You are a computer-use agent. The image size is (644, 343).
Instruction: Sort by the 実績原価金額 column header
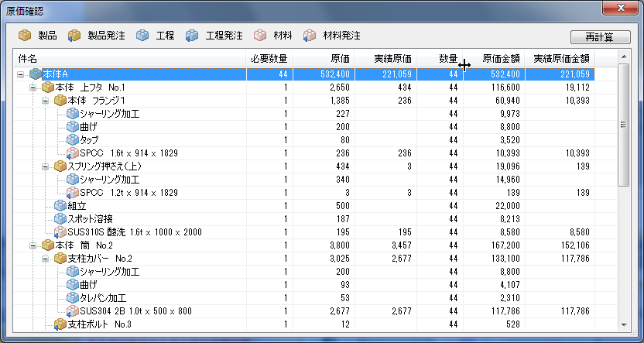pyautogui.click(x=560, y=59)
